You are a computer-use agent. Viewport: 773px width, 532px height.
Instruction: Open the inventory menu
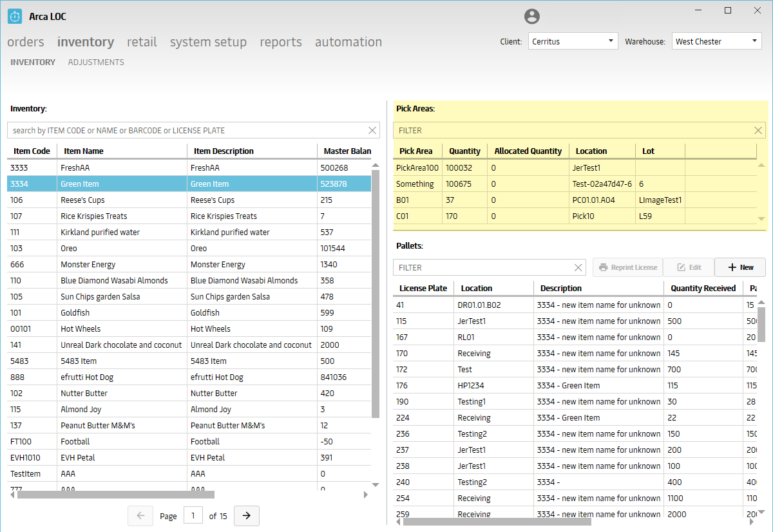point(86,42)
